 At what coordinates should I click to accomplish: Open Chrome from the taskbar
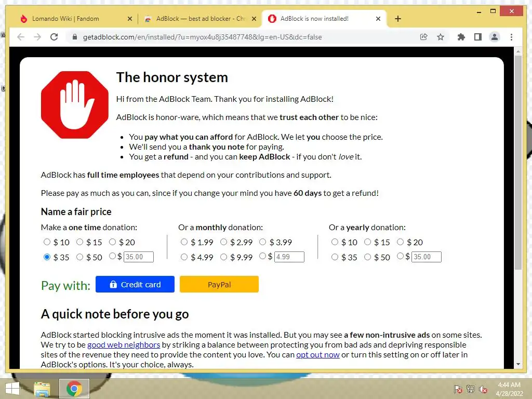point(74,389)
